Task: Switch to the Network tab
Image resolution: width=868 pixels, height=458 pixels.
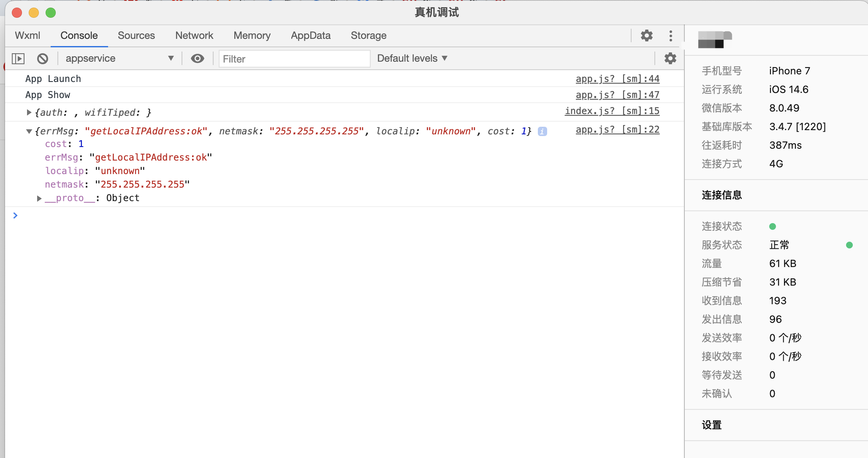Action: point(194,35)
